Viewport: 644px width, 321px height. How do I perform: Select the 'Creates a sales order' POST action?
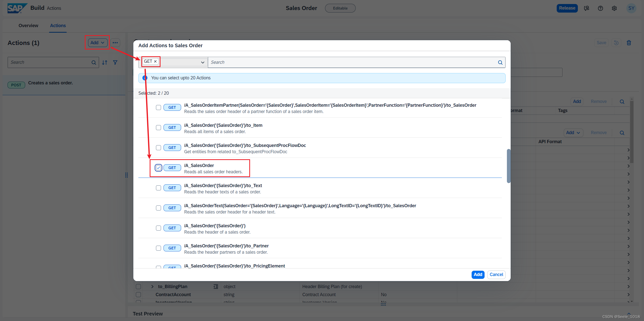(x=64, y=85)
